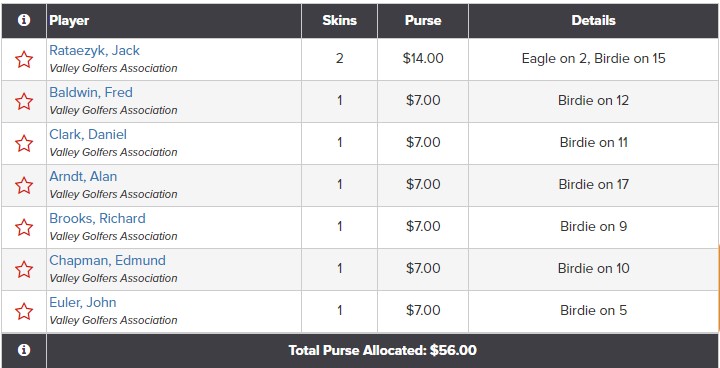Open Rataezyk, Jack player link
Screen dimensions: 720x368
click(x=95, y=51)
